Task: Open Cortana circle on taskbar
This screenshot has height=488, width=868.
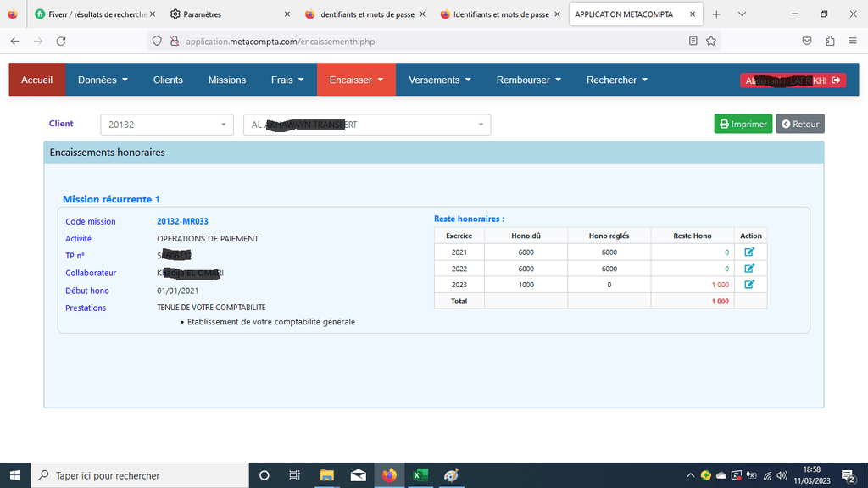Action: point(264,475)
